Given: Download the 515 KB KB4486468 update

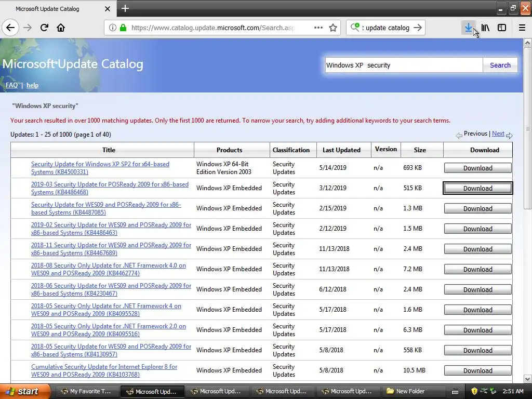Looking at the screenshot, I should click(478, 188).
